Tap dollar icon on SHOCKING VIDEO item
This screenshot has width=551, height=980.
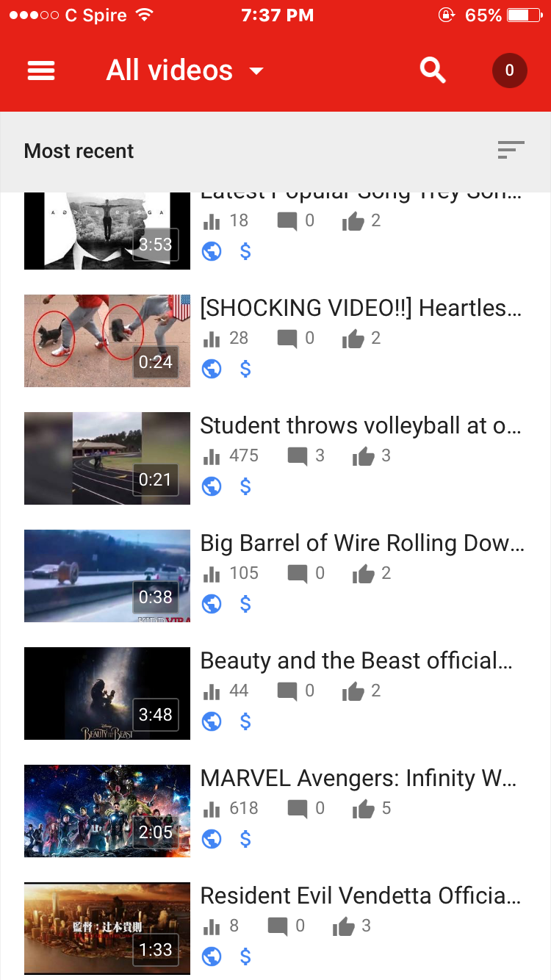pyautogui.click(x=245, y=369)
